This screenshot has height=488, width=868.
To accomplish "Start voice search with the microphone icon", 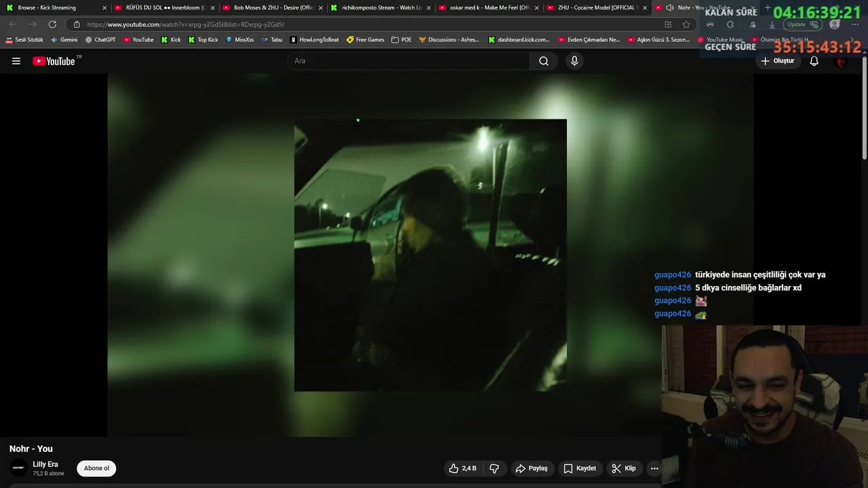I will [x=574, y=61].
